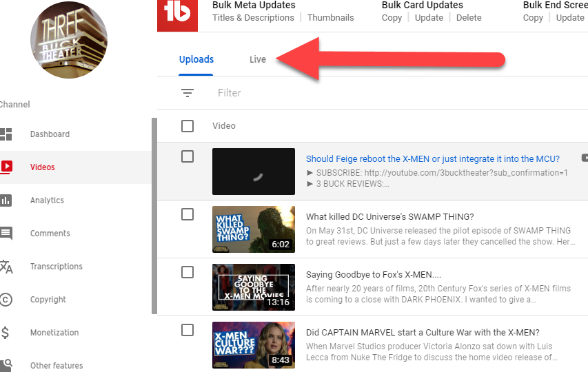
Task: Click the Copyright circle-C icon
Action: click(6, 300)
